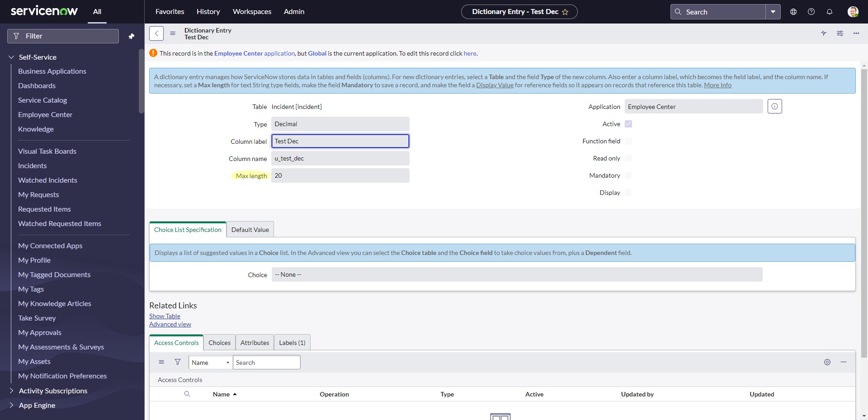Toggle the Active checkbox
Screen dimensions: 868x420
click(628, 124)
